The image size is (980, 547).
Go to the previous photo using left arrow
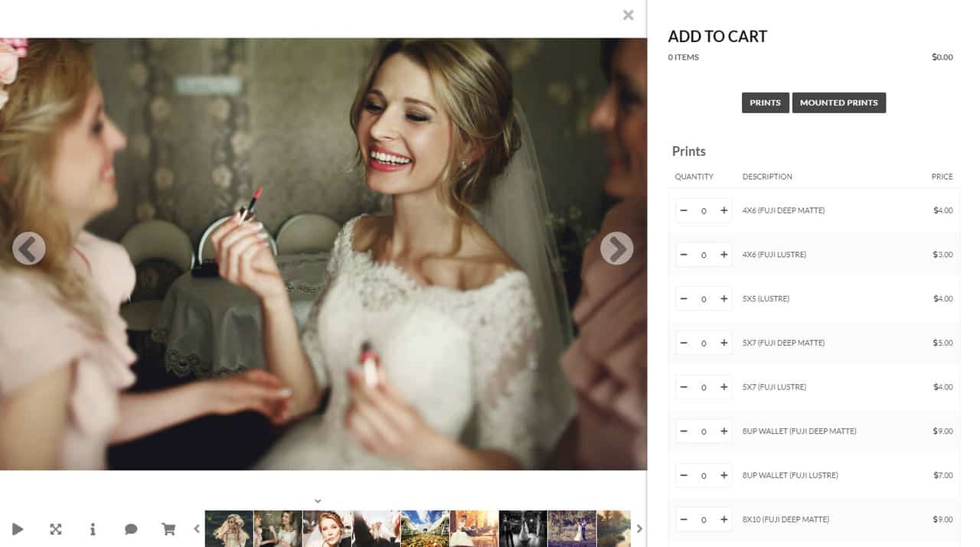29,248
